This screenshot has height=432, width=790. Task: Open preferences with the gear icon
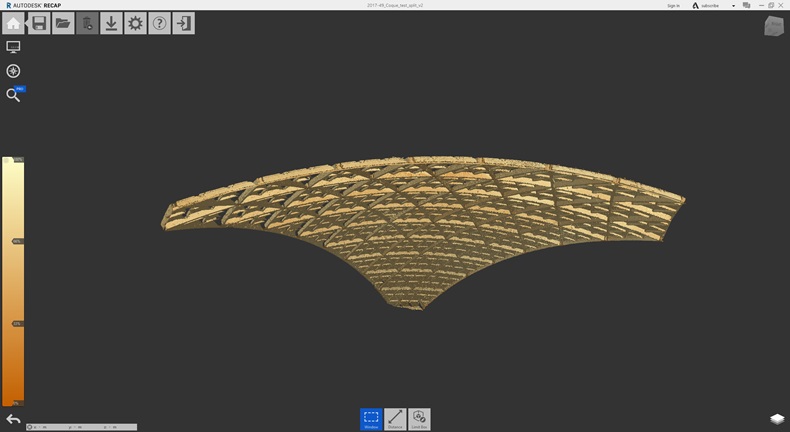tap(135, 23)
